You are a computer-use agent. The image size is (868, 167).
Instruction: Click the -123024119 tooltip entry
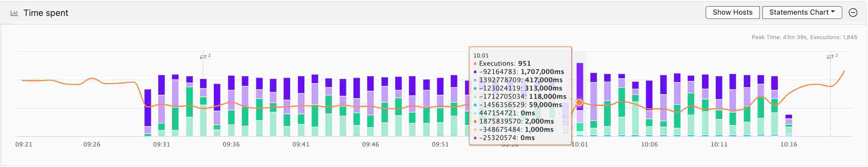[x=518, y=88]
